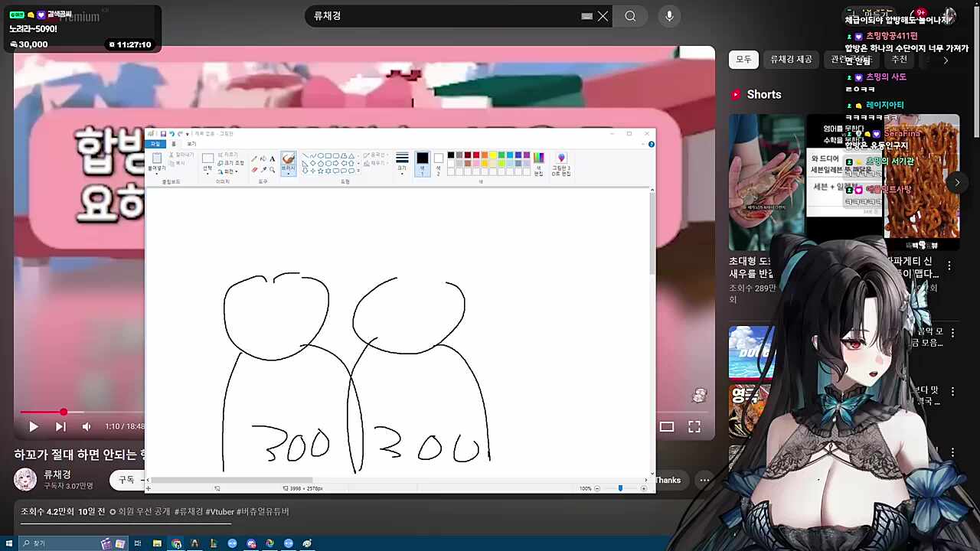980x551 pixels.
Task: Click the Paint zoom slider handle
Action: tap(620, 488)
